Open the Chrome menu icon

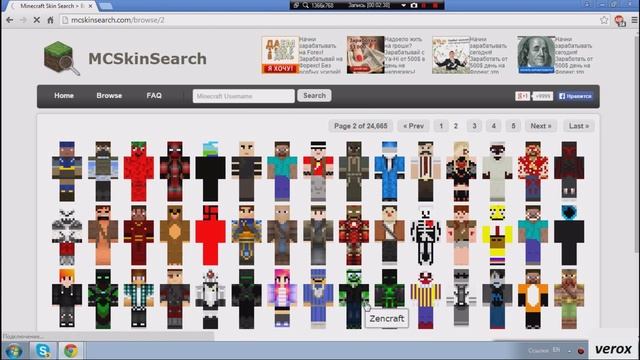point(634,20)
